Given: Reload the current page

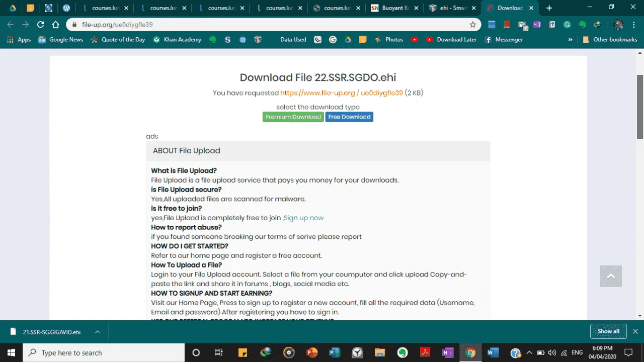Looking at the screenshot, I should tap(41, 25).
